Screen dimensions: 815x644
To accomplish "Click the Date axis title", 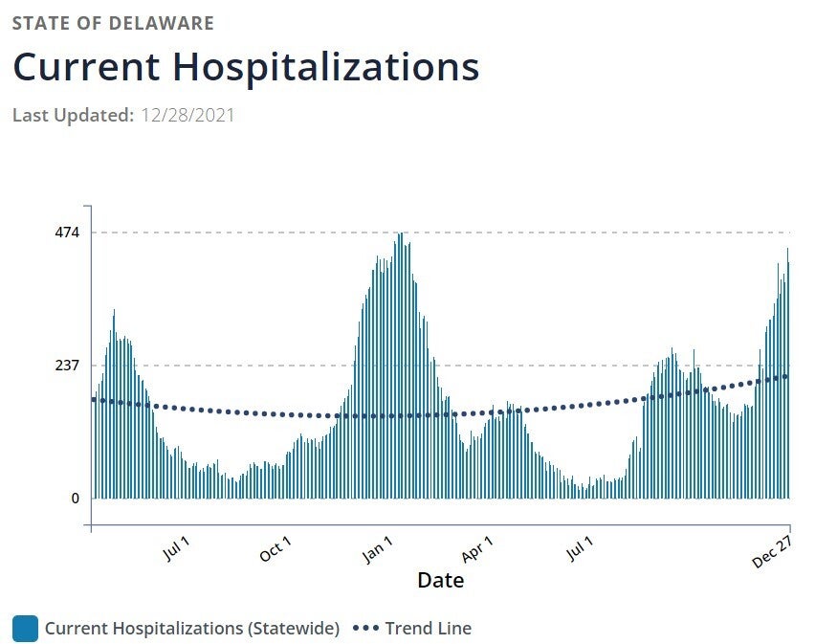I will (440, 580).
